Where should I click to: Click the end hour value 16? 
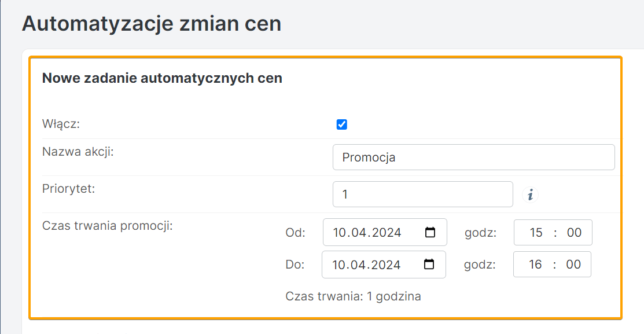pos(536,265)
